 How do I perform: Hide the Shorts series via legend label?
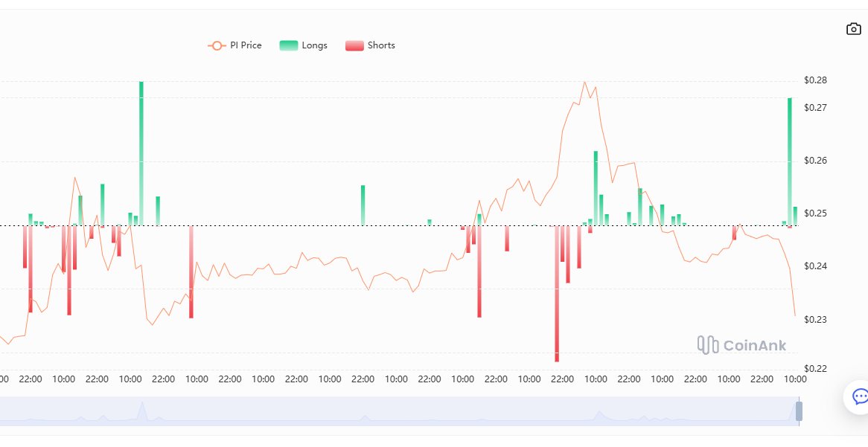coord(381,45)
